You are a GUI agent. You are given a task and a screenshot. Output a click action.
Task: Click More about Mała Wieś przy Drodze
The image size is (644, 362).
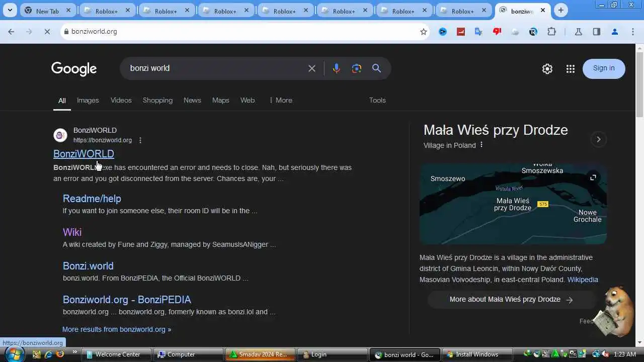point(512,300)
